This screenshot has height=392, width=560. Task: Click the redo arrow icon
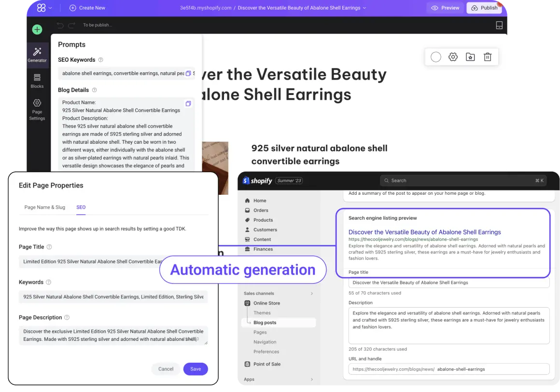[x=72, y=25]
